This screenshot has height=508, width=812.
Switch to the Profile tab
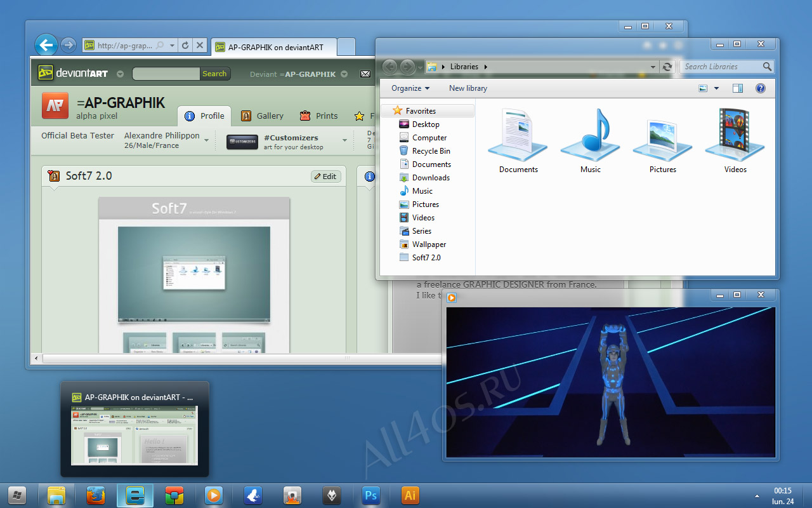(204, 116)
